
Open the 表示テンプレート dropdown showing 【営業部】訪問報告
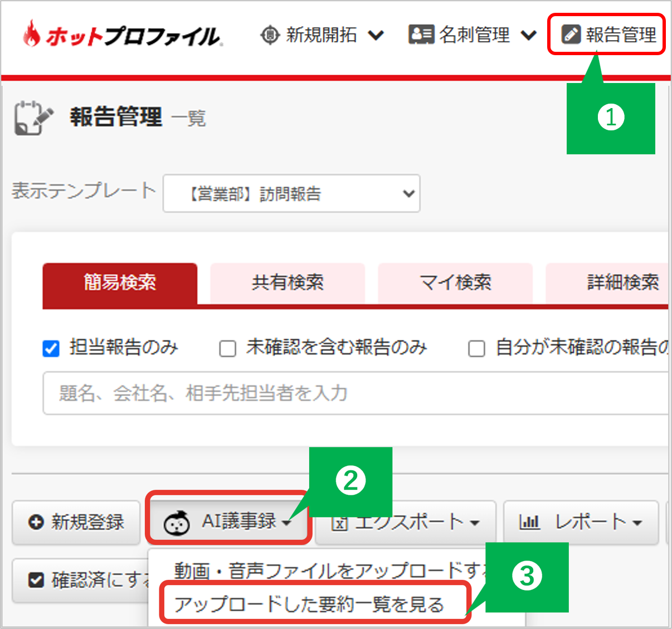[291, 193]
